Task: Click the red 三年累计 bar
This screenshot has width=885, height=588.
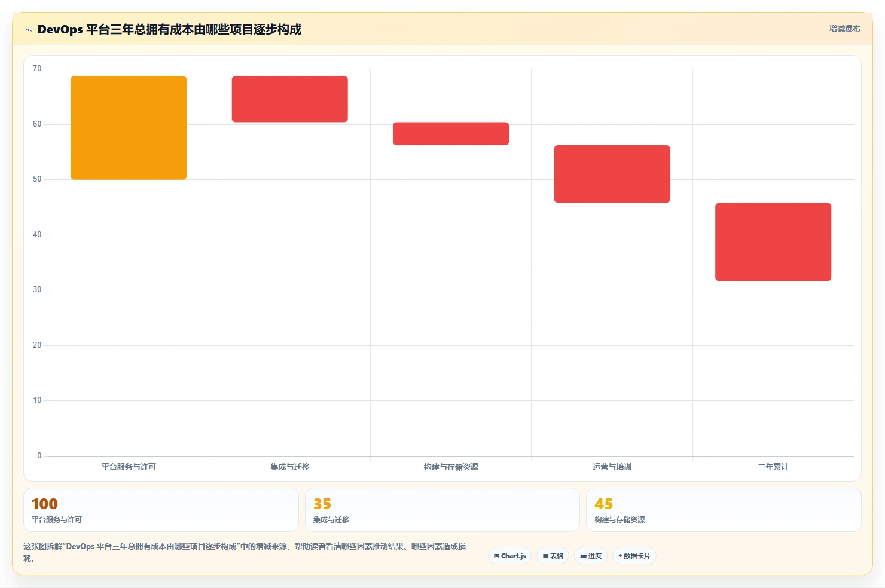Action: (x=773, y=242)
